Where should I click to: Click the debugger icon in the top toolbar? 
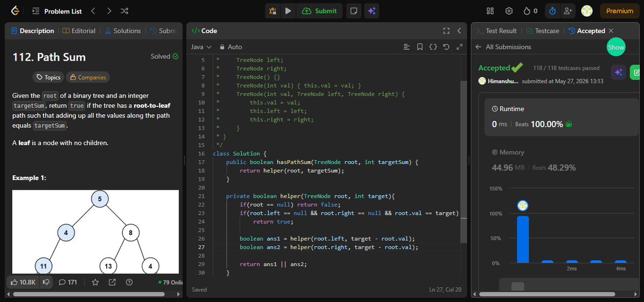click(273, 11)
